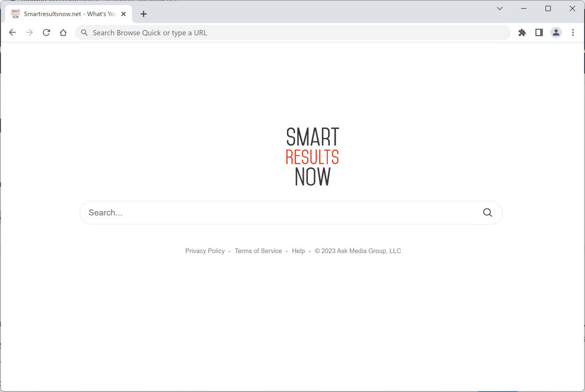Click the Help link
Viewport: 585px width, 392px height.
[298, 251]
